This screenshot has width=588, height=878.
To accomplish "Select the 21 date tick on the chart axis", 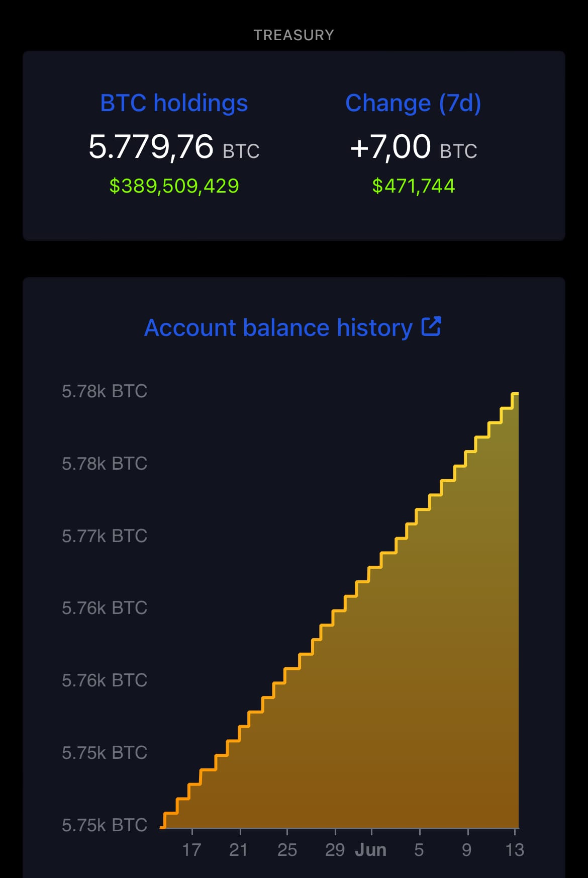I will pyautogui.click(x=239, y=850).
